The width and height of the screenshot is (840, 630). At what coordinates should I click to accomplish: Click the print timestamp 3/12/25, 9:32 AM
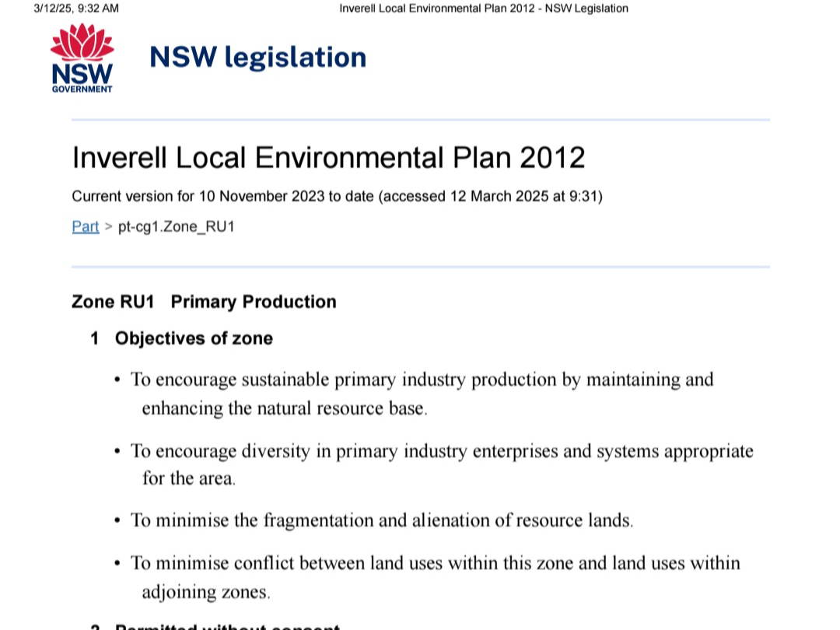pyautogui.click(x=76, y=9)
